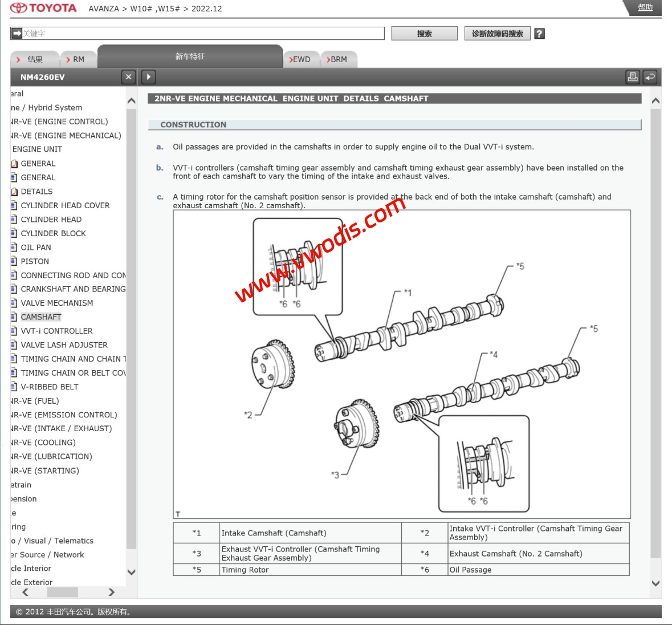
Task: Open the DETAILS book folder
Action: pos(14,192)
